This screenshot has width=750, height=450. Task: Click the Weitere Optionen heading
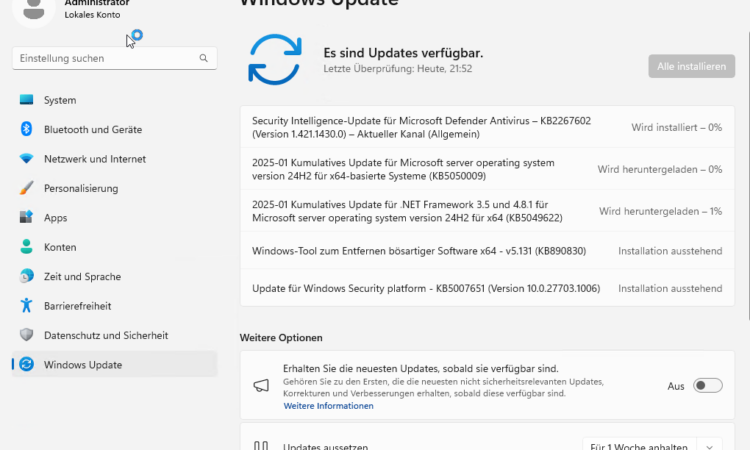[x=281, y=338]
